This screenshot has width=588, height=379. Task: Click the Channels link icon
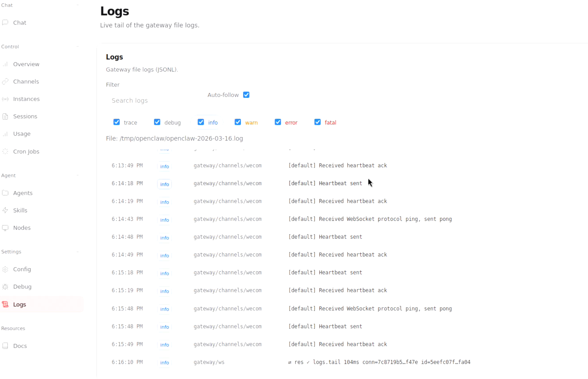(5, 82)
